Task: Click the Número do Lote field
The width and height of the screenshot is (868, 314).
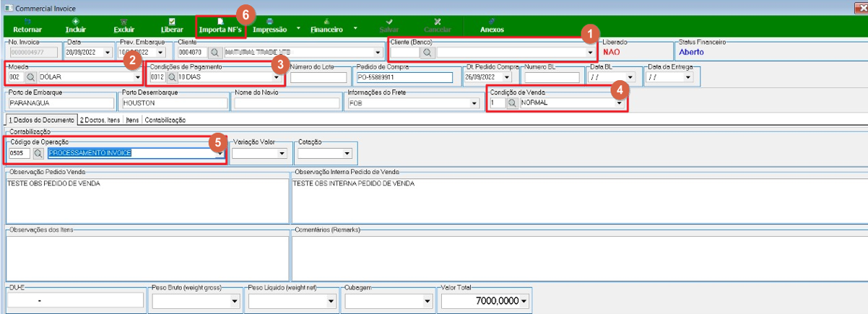Action: click(318, 77)
